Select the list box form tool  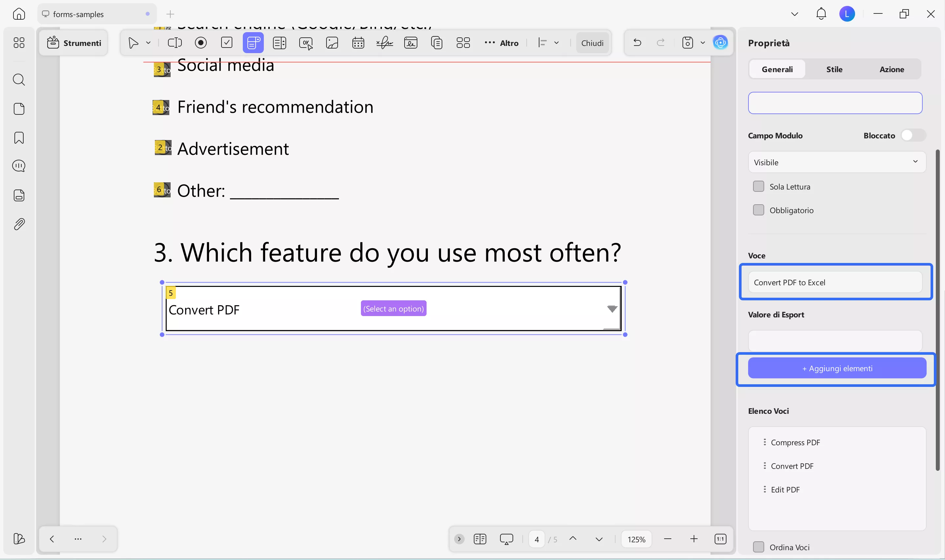279,43
